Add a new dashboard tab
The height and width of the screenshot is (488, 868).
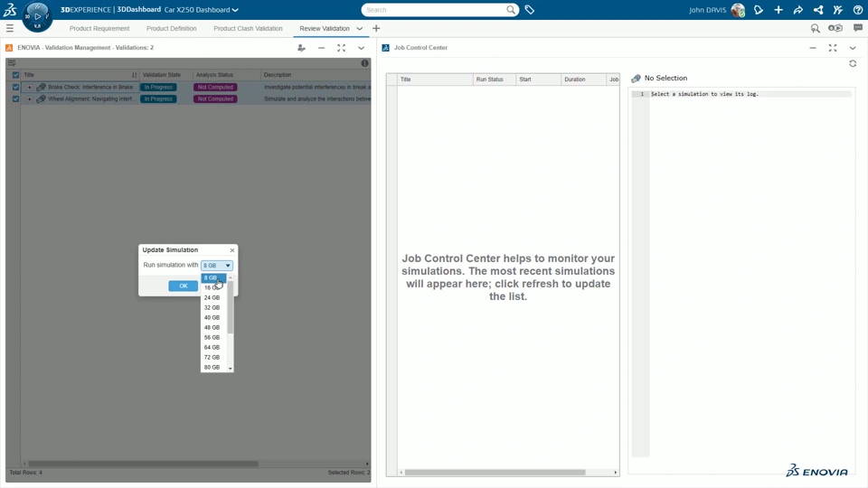[x=376, y=28]
